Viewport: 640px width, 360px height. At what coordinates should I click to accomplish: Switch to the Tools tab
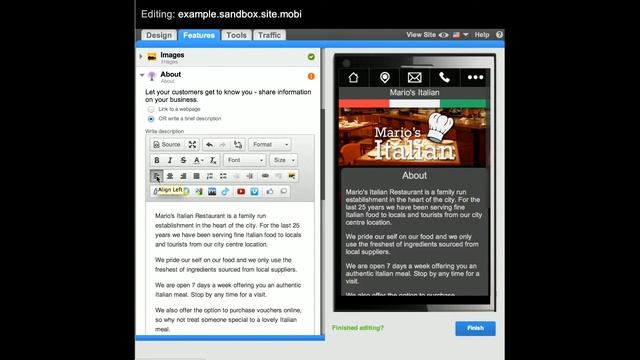(x=236, y=35)
